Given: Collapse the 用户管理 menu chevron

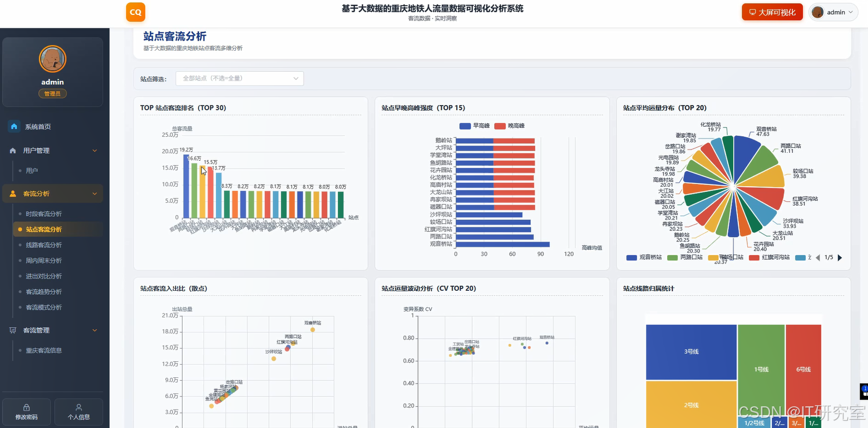Looking at the screenshot, I should [95, 151].
